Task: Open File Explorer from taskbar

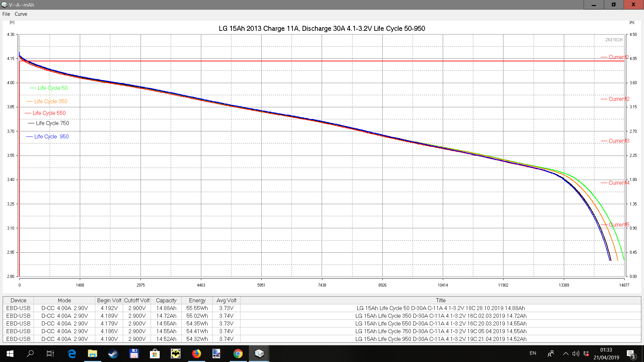Action: point(92,353)
